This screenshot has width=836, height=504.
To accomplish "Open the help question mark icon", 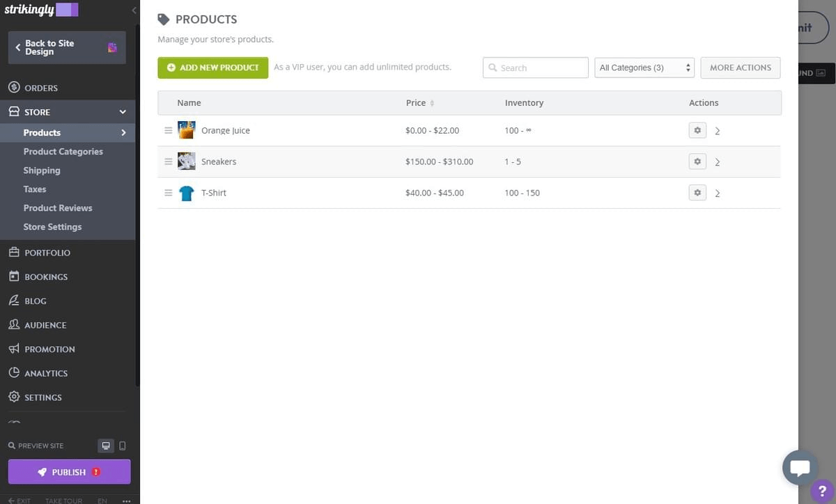I will pyautogui.click(x=823, y=491).
